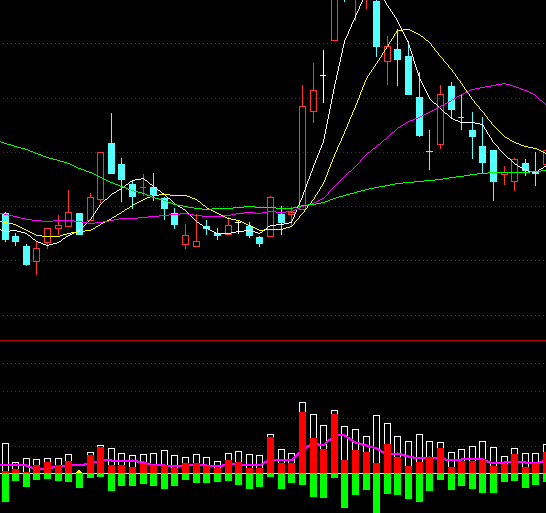Click the small yellow triangle marker on the volume baseline
Image resolution: width=546 pixels, height=513 pixels.
pos(79,472)
